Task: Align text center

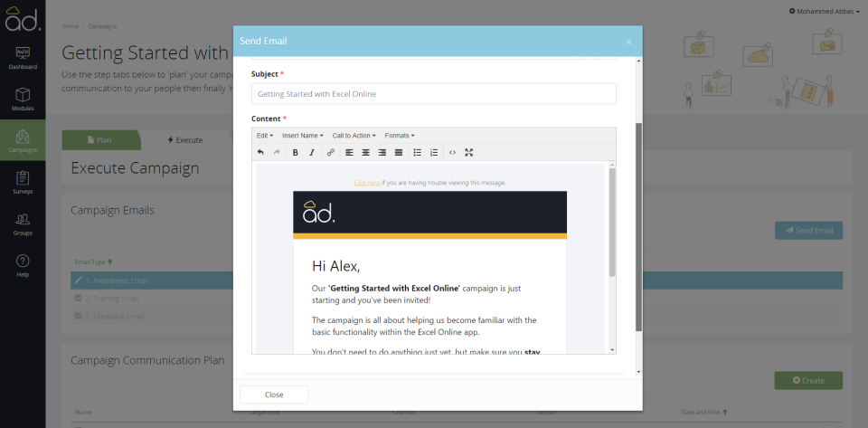Action: tap(366, 152)
